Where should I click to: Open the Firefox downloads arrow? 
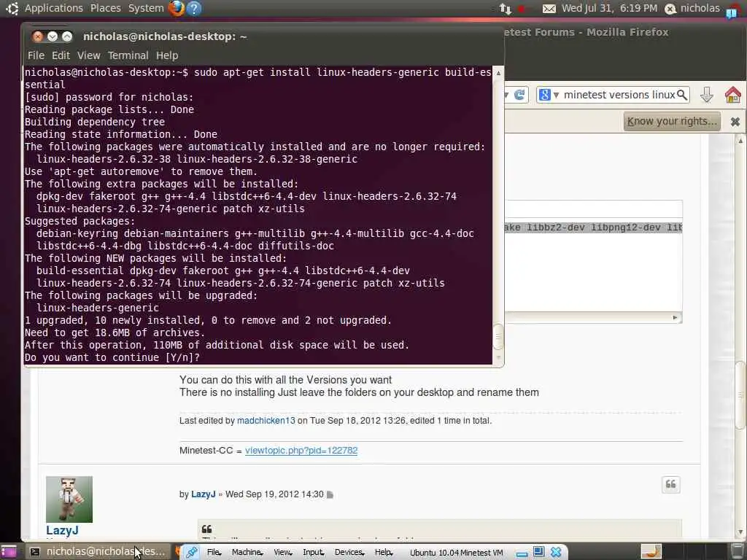pos(706,95)
